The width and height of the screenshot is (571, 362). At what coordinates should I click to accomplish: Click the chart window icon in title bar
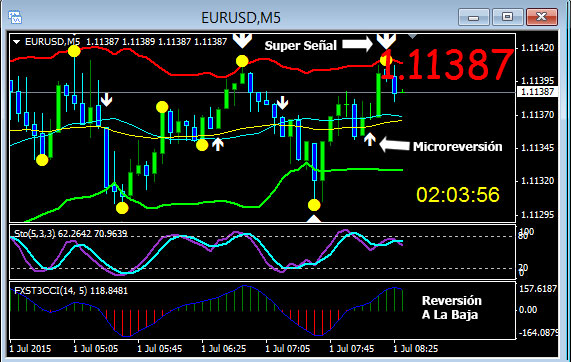pyautogui.click(x=15, y=17)
